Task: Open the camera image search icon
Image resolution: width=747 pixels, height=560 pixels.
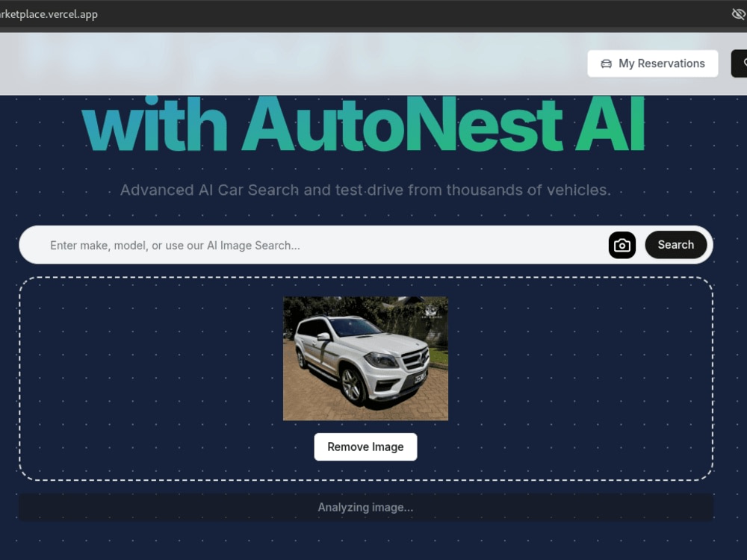Action: pos(622,245)
